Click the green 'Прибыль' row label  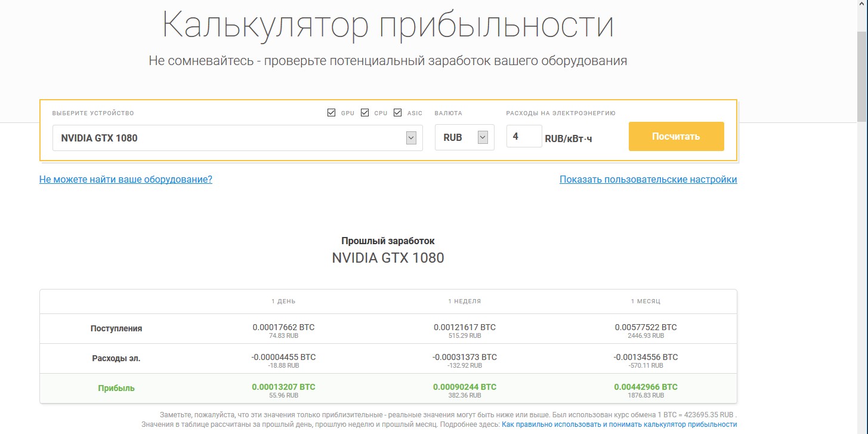116,388
